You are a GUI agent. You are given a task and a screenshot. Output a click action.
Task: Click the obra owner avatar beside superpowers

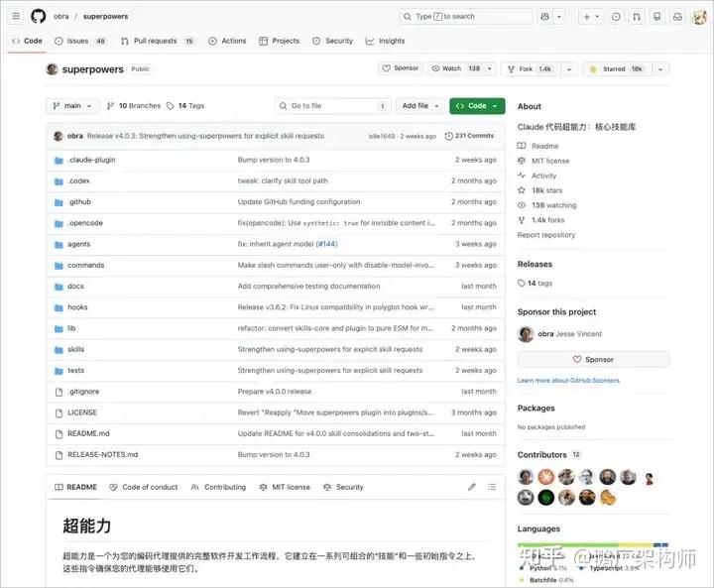52,69
